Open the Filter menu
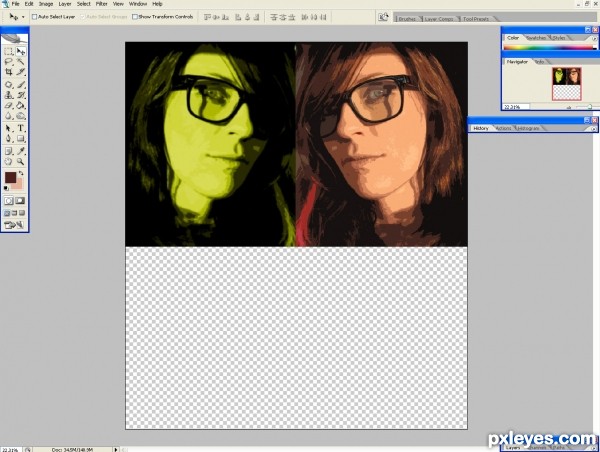Image resolution: width=600 pixels, height=452 pixels. point(101,4)
